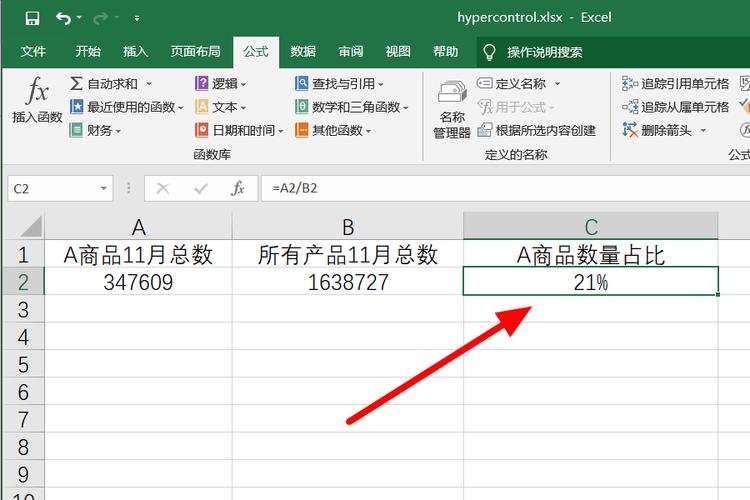This screenshot has width=750, height=500.
Task: Click the 操作说明搜索 search box
Action: (545, 52)
